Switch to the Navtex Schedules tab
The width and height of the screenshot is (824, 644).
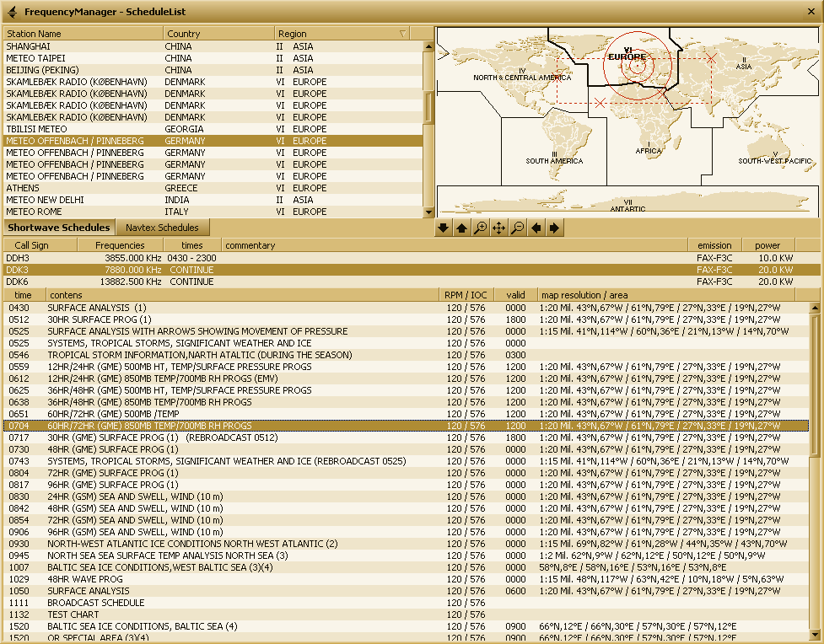[x=162, y=228]
